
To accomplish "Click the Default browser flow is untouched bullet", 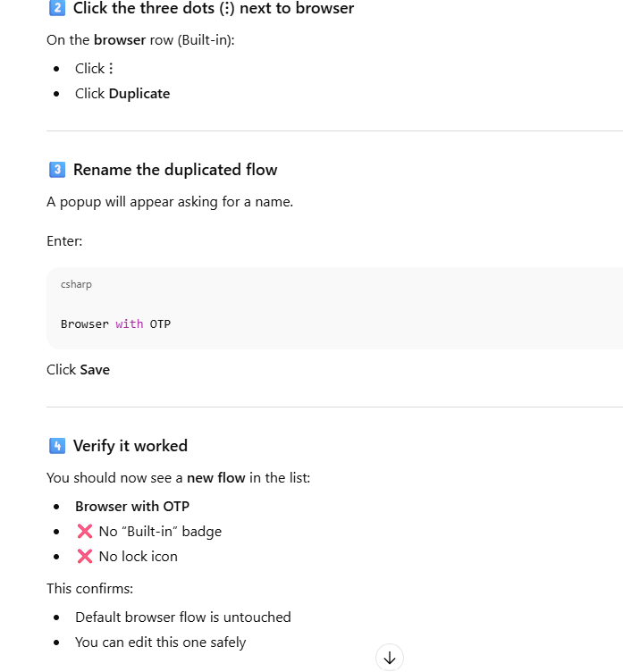I will (182, 617).
